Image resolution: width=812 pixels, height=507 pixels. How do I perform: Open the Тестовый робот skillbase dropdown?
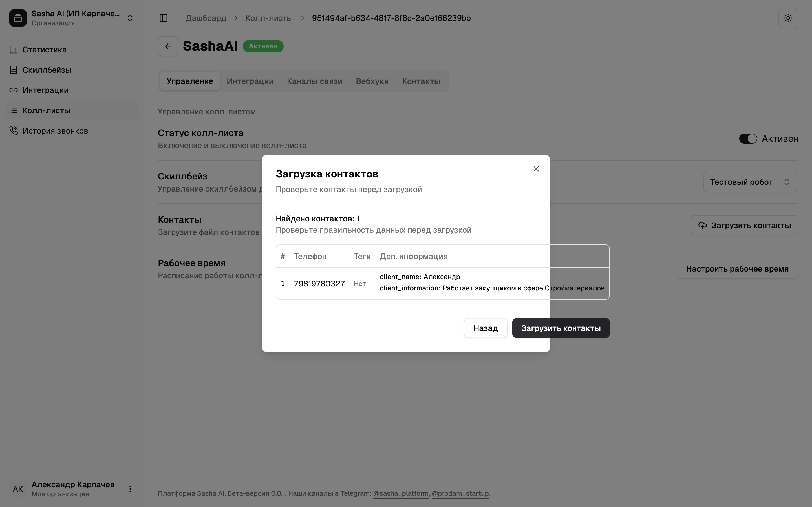pyautogui.click(x=750, y=182)
